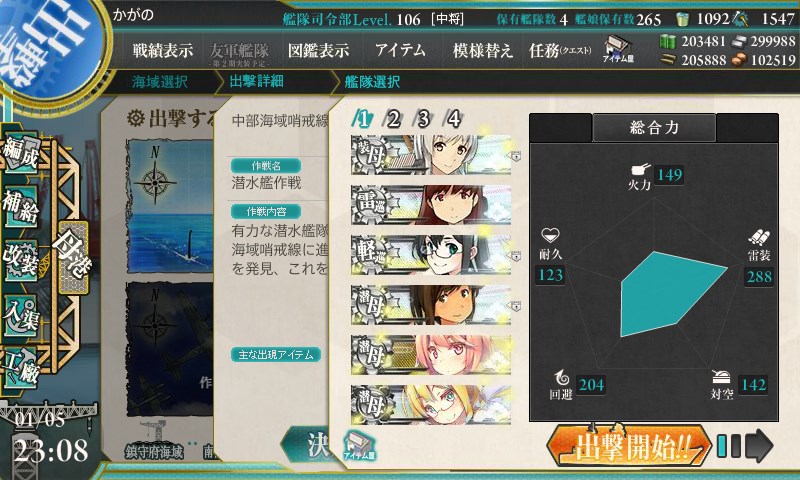Click the teal page indicator bar beside arrow

[722, 446]
